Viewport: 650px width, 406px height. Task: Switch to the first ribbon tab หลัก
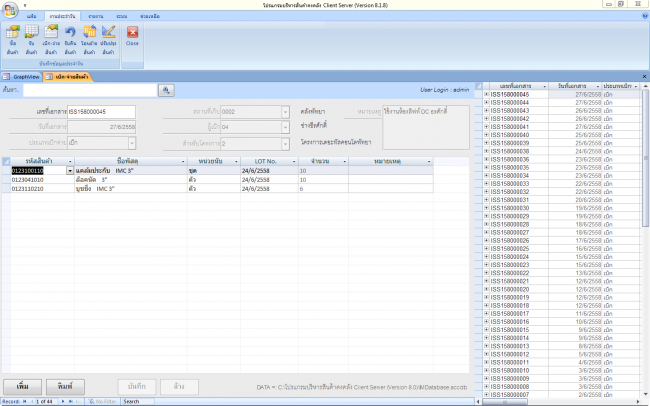(x=32, y=16)
